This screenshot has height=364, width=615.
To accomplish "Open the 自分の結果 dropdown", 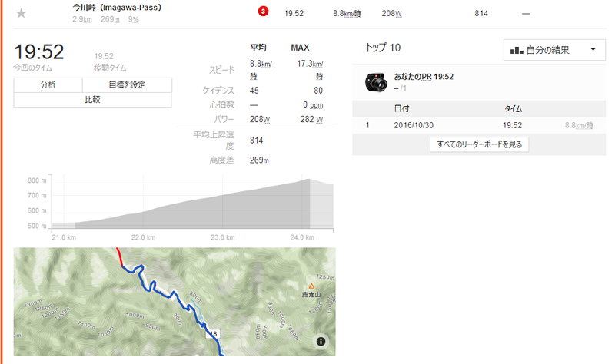I will (x=554, y=50).
